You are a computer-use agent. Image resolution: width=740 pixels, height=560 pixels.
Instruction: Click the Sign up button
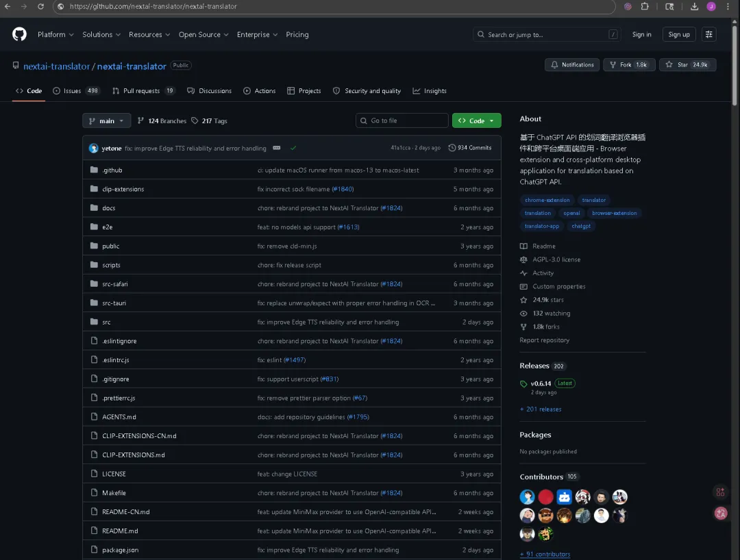pos(678,34)
